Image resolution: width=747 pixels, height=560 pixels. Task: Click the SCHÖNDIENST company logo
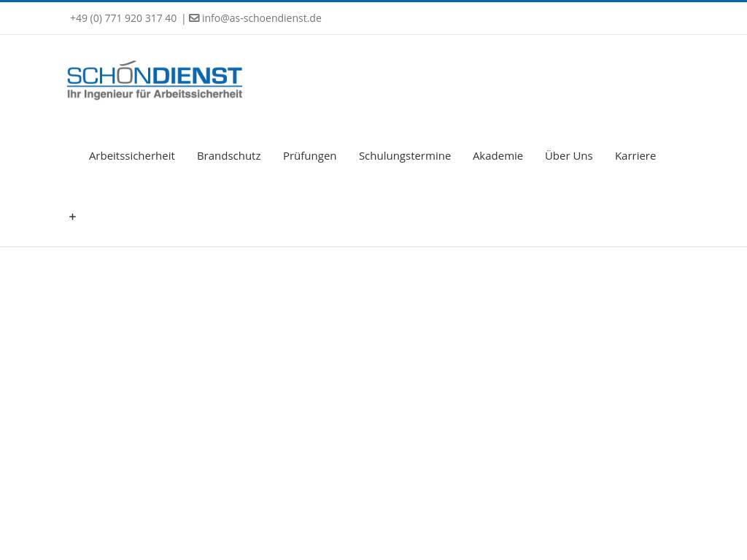click(x=155, y=80)
